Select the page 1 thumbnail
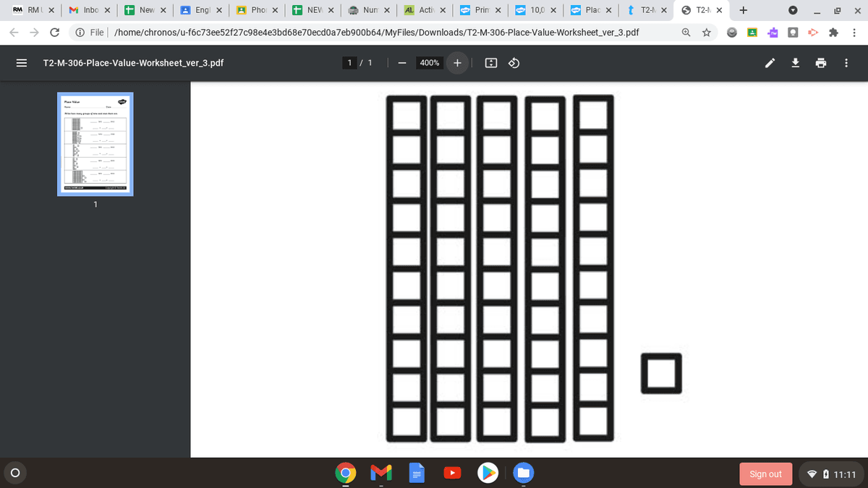Image resolution: width=868 pixels, height=488 pixels. click(x=95, y=144)
